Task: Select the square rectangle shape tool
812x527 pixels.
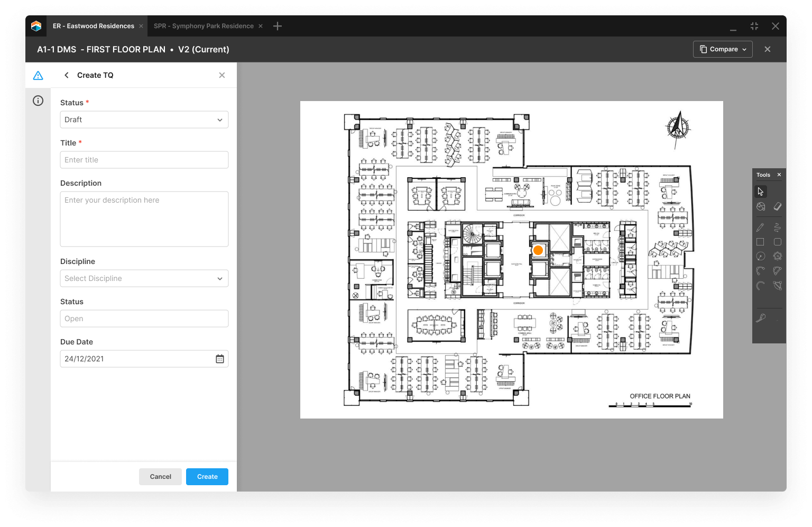Action: pyautogui.click(x=760, y=242)
